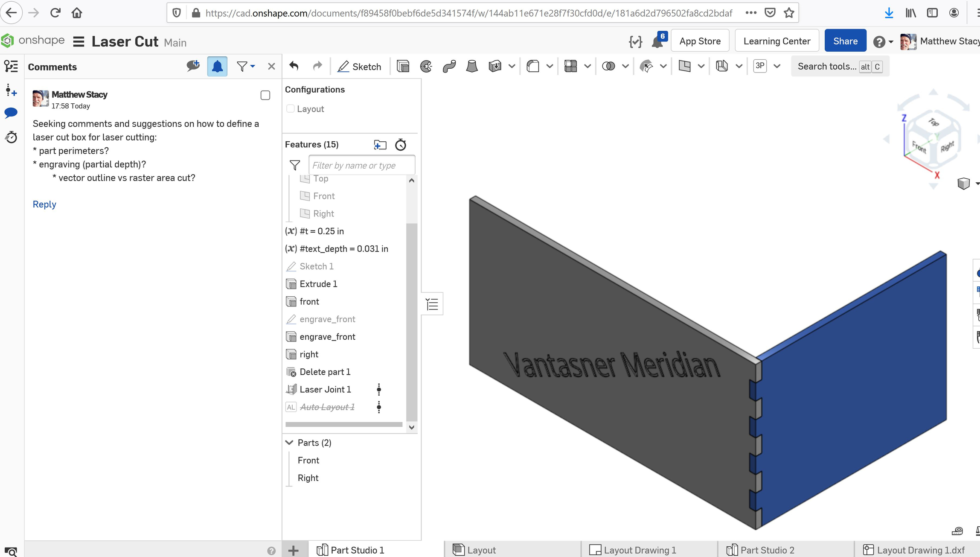Select the Extrude tool icon
980x557 pixels.
click(403, 66)
